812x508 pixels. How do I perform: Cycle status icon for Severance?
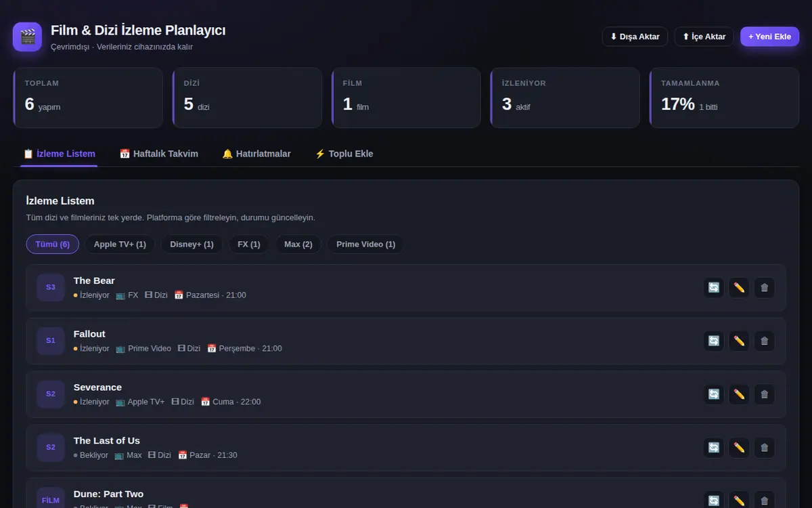(x=714, y=394)
